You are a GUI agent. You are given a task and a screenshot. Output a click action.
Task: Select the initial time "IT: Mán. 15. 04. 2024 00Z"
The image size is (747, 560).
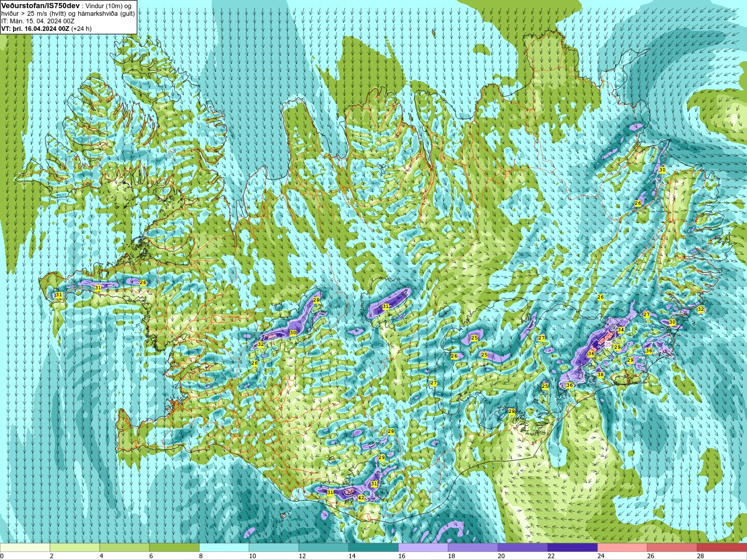(x=38, y=21)
